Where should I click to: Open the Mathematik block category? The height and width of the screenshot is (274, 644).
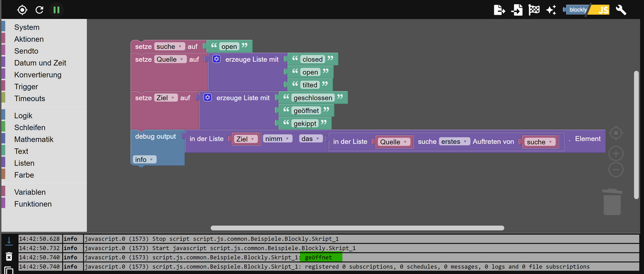[34, 139]
